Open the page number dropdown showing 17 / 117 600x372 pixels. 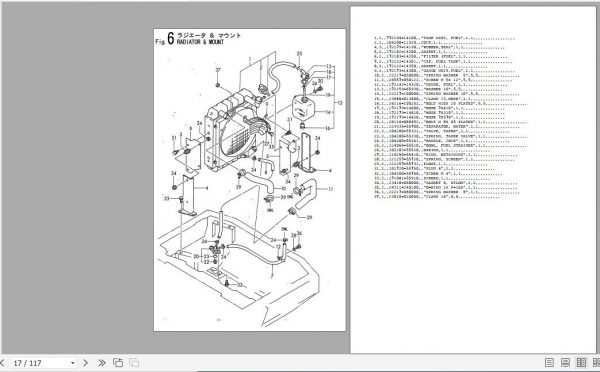coord(72,363)
